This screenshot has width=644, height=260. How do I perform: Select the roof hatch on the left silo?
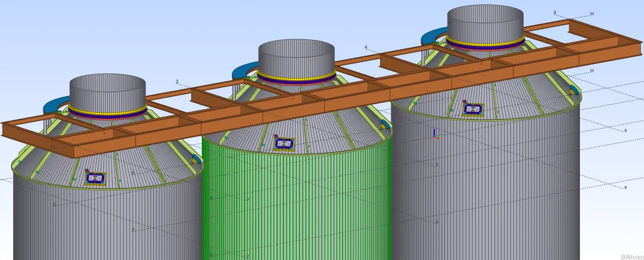tap(96, 178)
